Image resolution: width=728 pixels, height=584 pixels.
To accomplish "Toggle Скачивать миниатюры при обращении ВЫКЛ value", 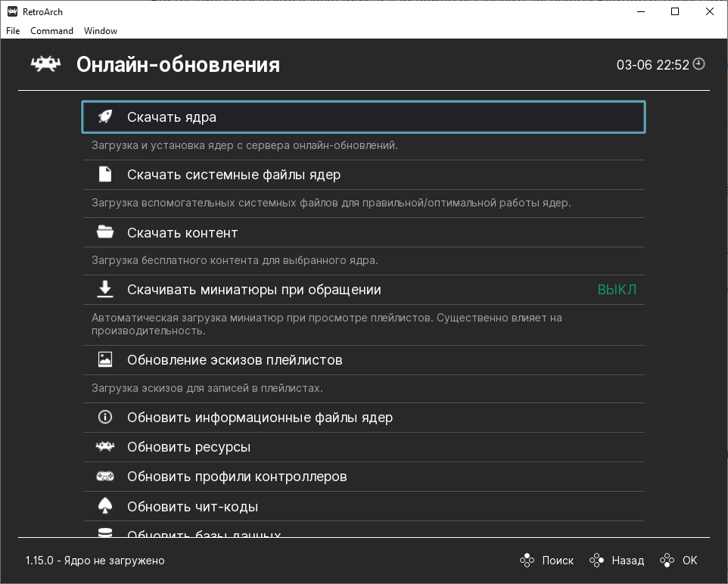I will tap(617, 290).
